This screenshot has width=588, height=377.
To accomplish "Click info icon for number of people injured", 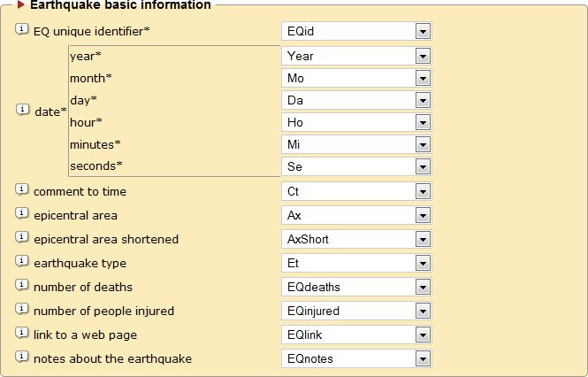I will [22, 310].
